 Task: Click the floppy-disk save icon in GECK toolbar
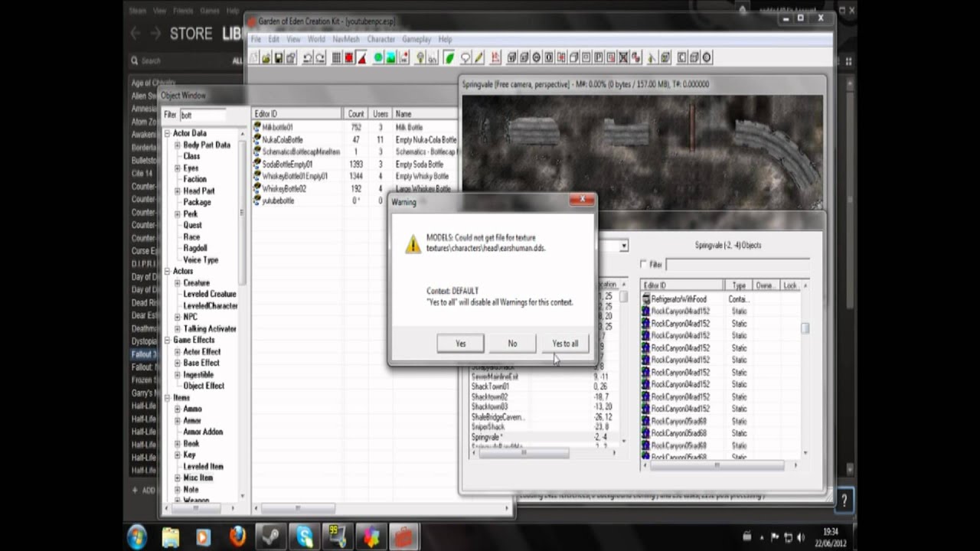tap(279, 57)
